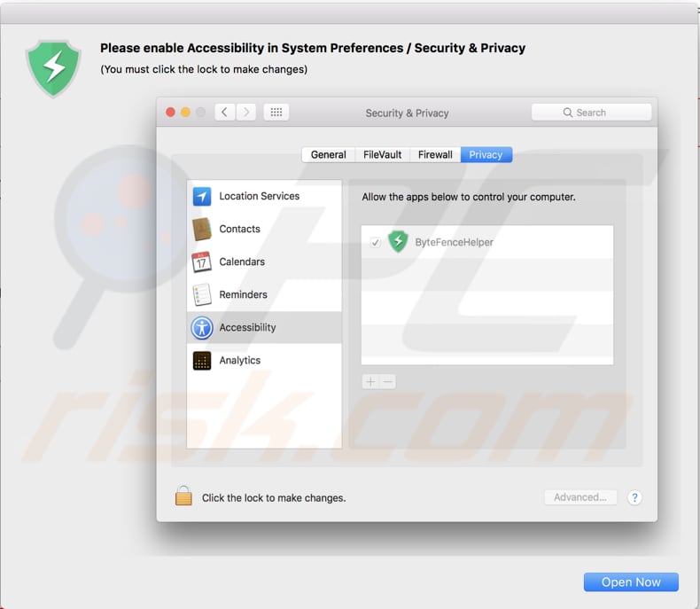Choose Accessibility label in list
Image resolution: width=700 pixels, height=609 pixels.
coord(248,328)
